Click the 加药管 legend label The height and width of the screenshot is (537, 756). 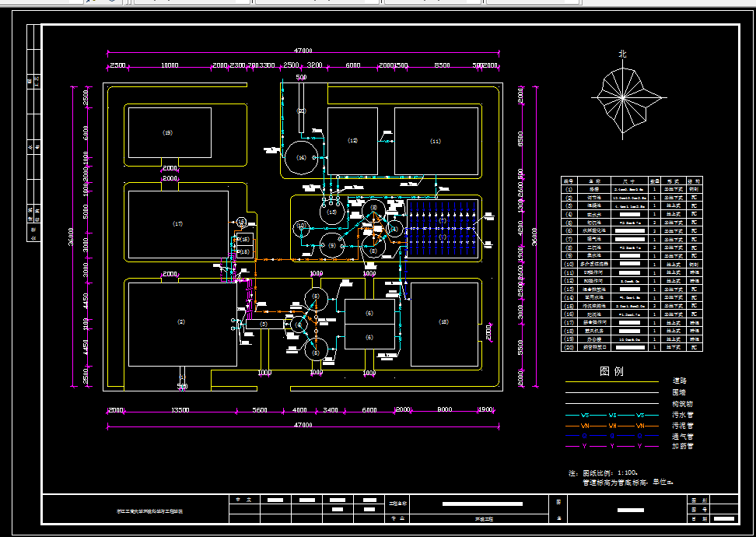tap(683, 446)
